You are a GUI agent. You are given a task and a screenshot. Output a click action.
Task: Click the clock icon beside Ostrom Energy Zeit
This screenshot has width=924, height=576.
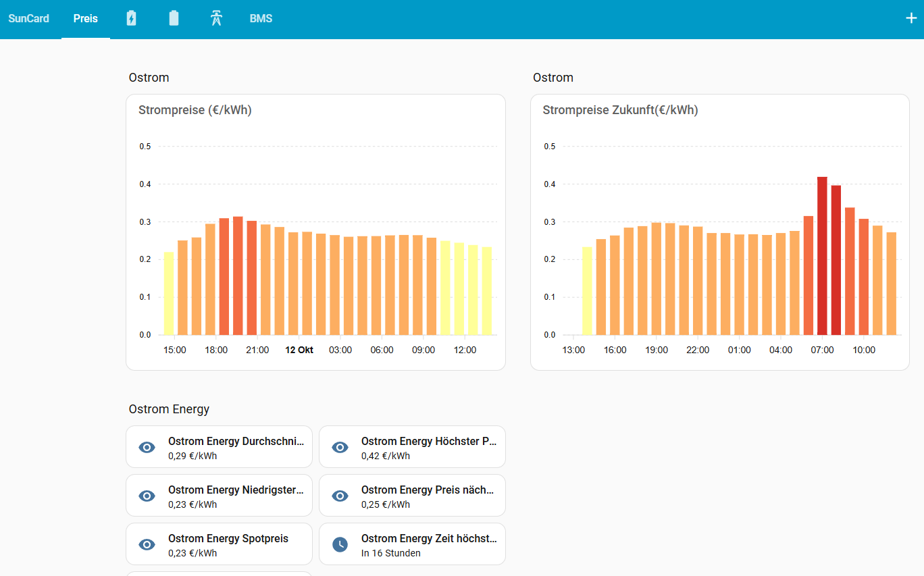point(340,544)
